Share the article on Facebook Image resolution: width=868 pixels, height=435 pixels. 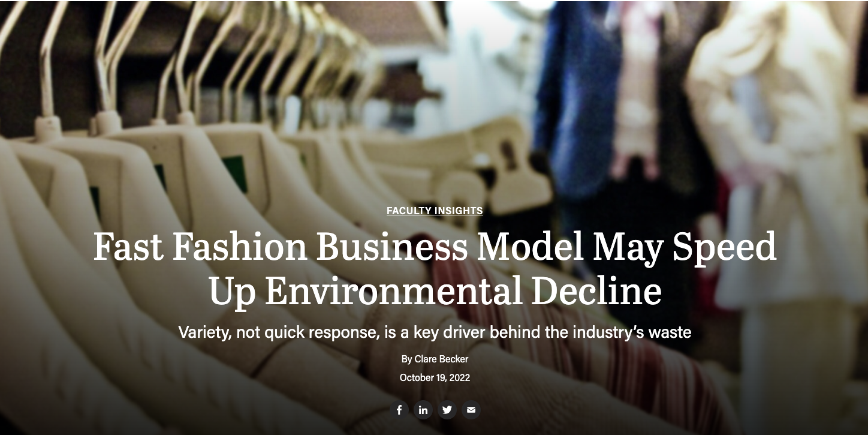[x=399, y=410]
